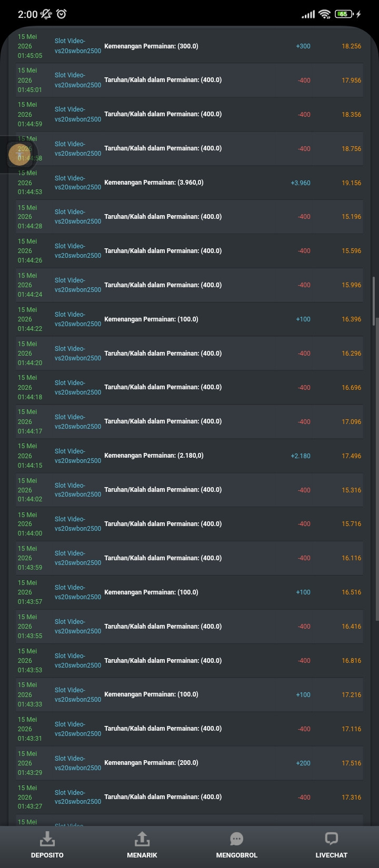
Task: Select the Slot Video link at 01:45:05
Action: (x=78, y=46)
